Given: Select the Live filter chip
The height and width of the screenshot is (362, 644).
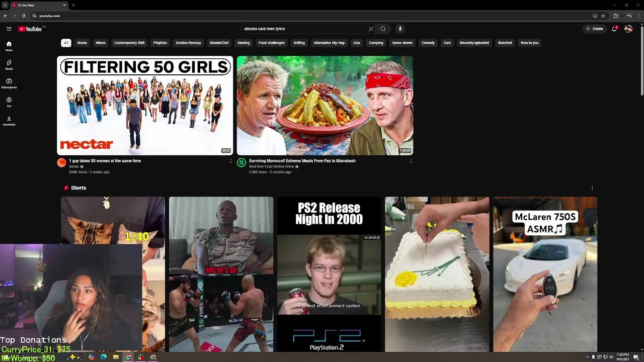Looking at the screenshot, I should pos(357,43).
